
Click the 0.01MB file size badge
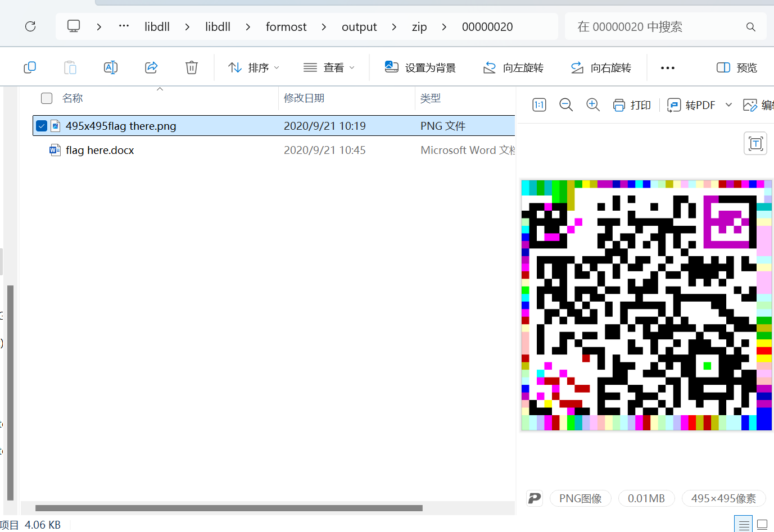646,498
